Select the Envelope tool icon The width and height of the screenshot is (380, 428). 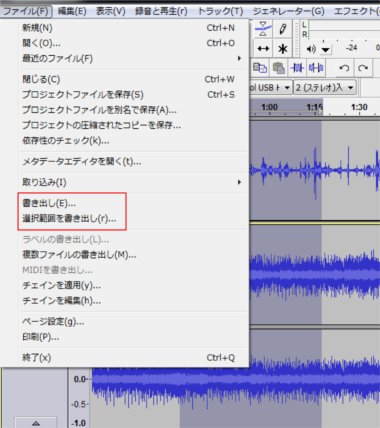263,29
